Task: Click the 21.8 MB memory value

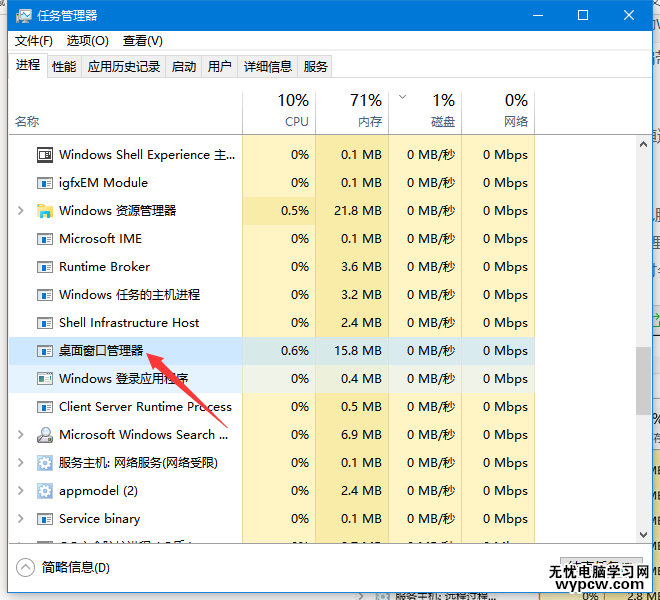Action: [x=358, y=211]
